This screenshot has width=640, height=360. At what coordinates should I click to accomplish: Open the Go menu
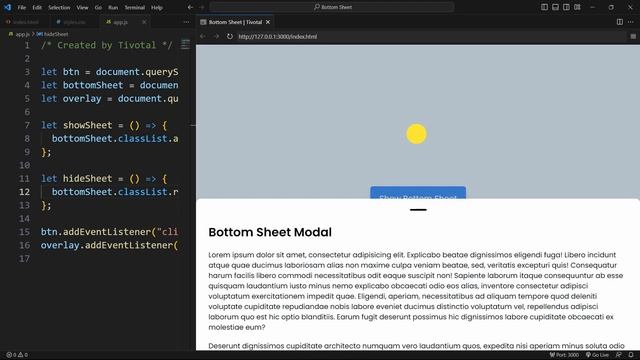tap(98, 7)
